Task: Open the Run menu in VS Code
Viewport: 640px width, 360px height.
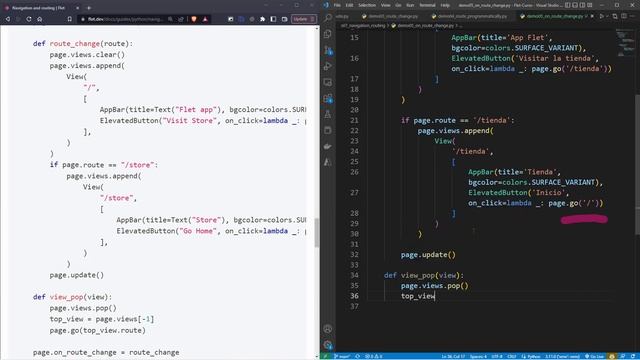Action: coord(410,5)
